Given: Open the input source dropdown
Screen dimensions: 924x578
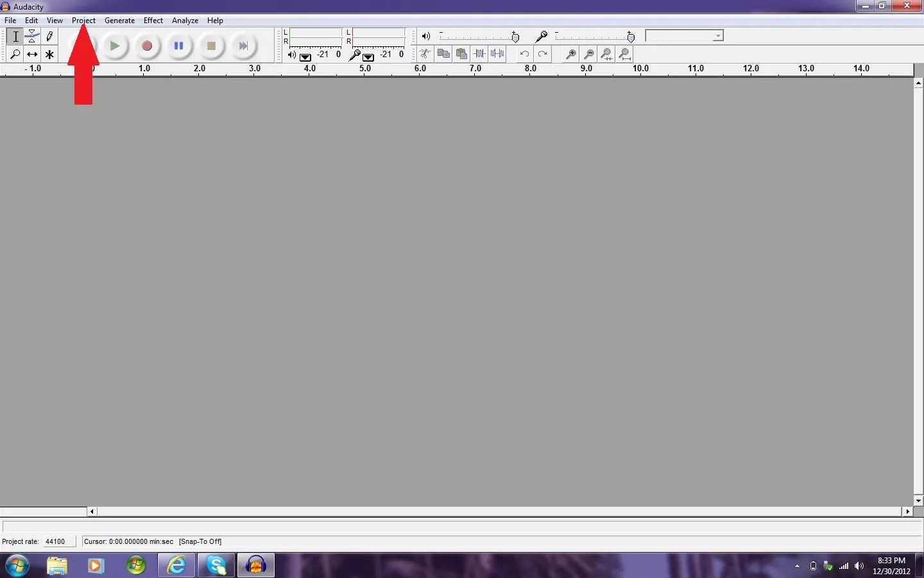Looking at the screenshot, I should point(717,36).
